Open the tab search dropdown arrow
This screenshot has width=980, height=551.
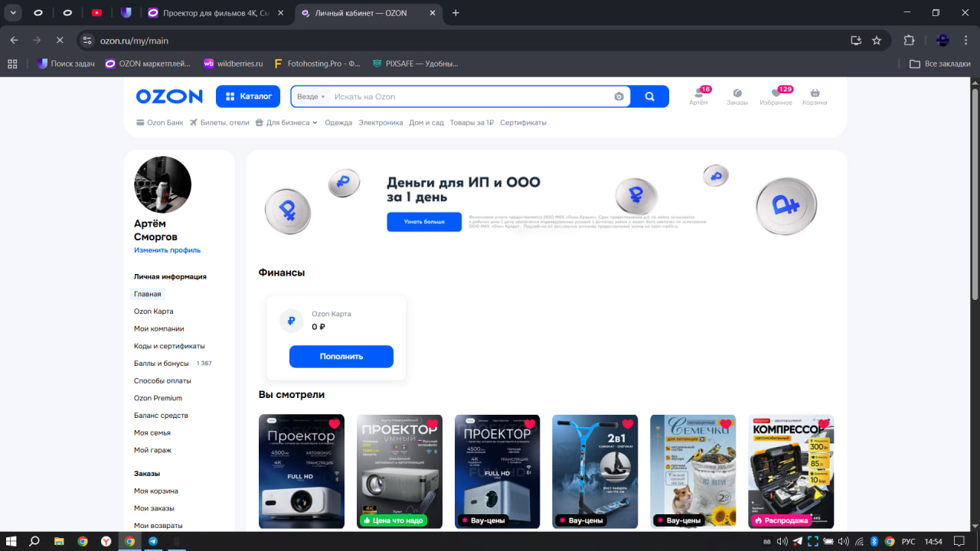pos(13,13)
